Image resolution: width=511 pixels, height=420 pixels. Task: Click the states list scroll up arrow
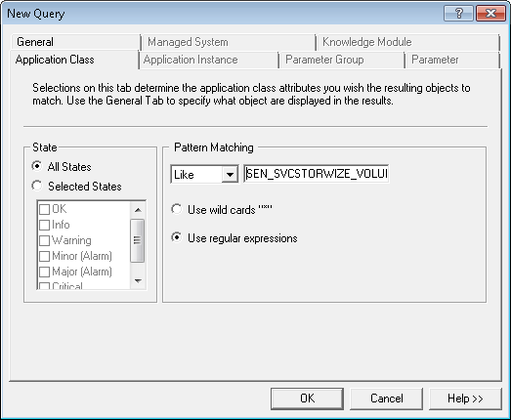(x=138, y=210)
